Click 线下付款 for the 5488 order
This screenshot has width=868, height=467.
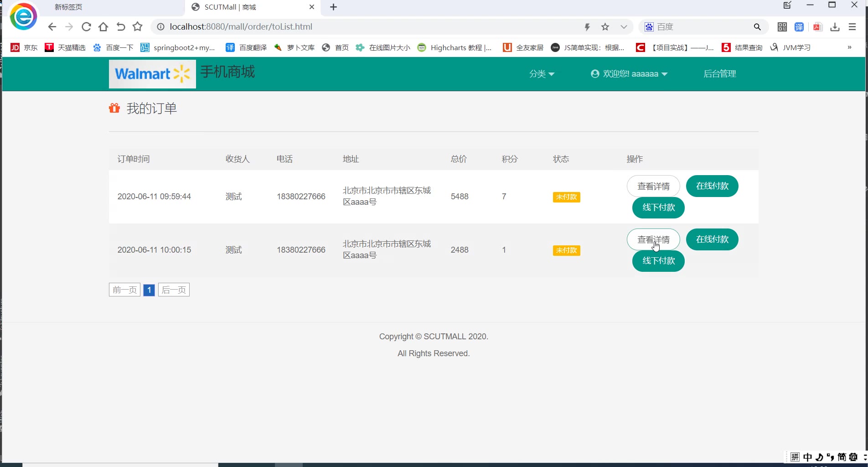click(x=658, y=208)
